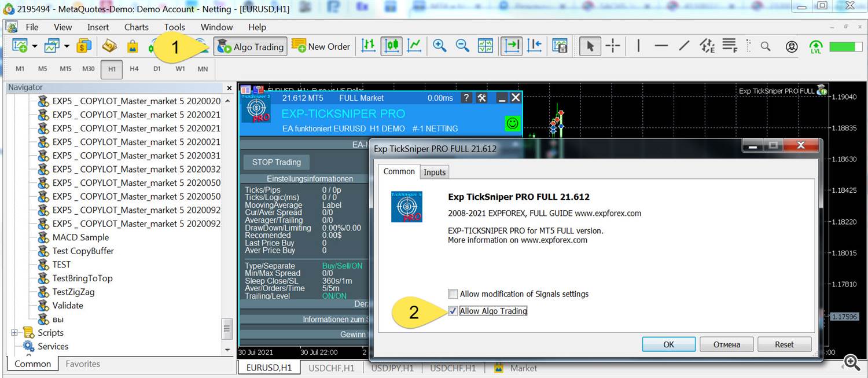
Task: Select the equidistant channel tool
Action: (x=707, y=46)
